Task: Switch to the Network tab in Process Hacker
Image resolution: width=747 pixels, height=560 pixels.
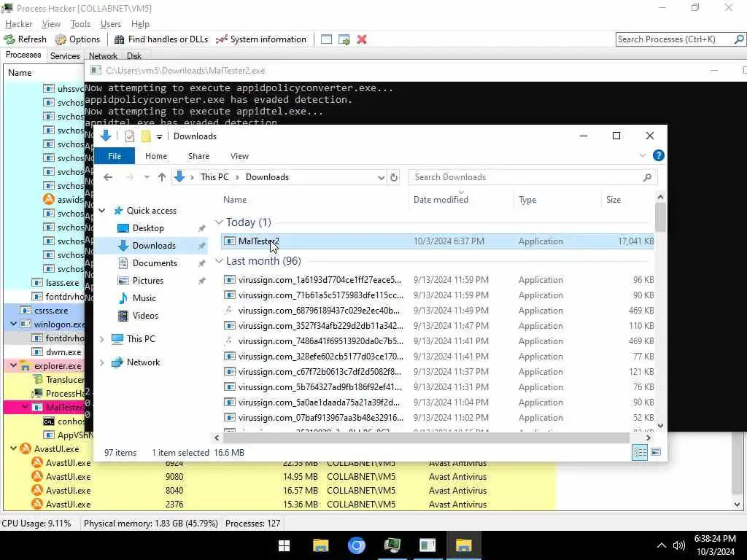Action: 103,55
